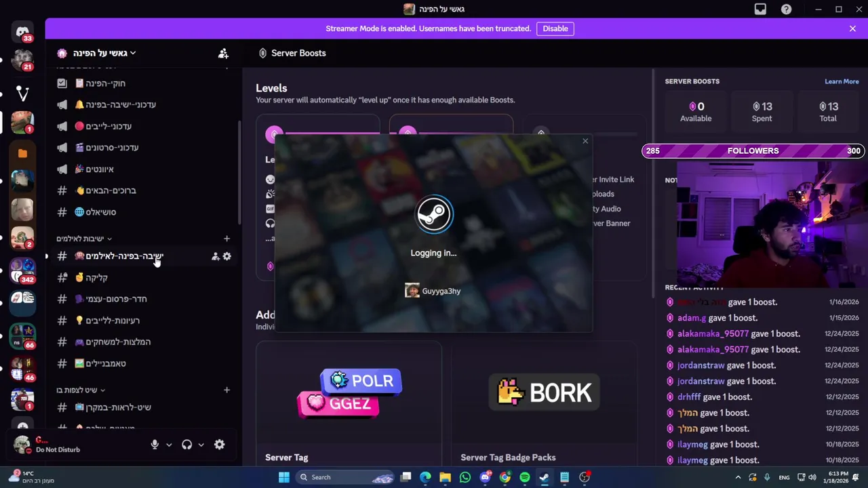Viewport: 868px width, 488px height.
Task: Click the user avatar with Do Not Disturb status
Action: click(22, 445)
